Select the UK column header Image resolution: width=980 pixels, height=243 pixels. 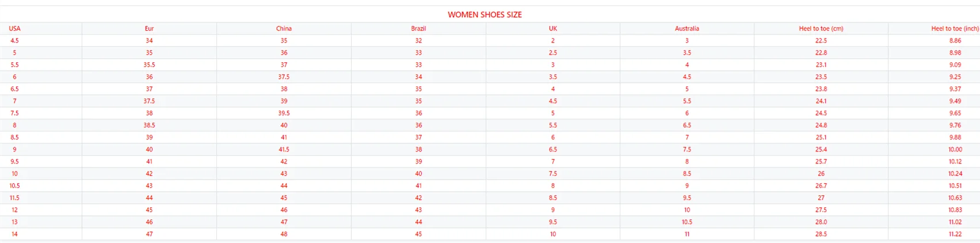(x=552, y=28)
